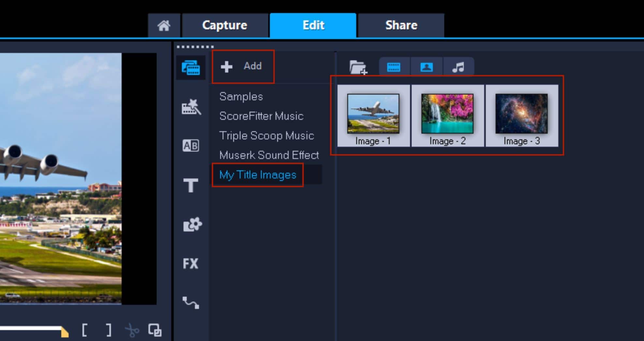Screen dimensions: 644x341
Task: Select the motion path tool
Action: tap(191, 303)
